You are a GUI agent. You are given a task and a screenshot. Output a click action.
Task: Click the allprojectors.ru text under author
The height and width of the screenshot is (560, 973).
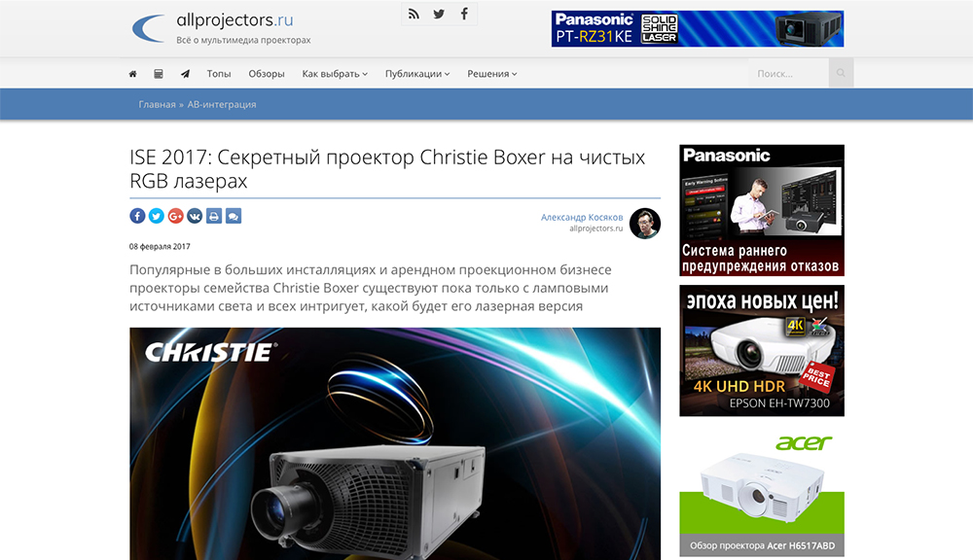[x=595, y=228]
